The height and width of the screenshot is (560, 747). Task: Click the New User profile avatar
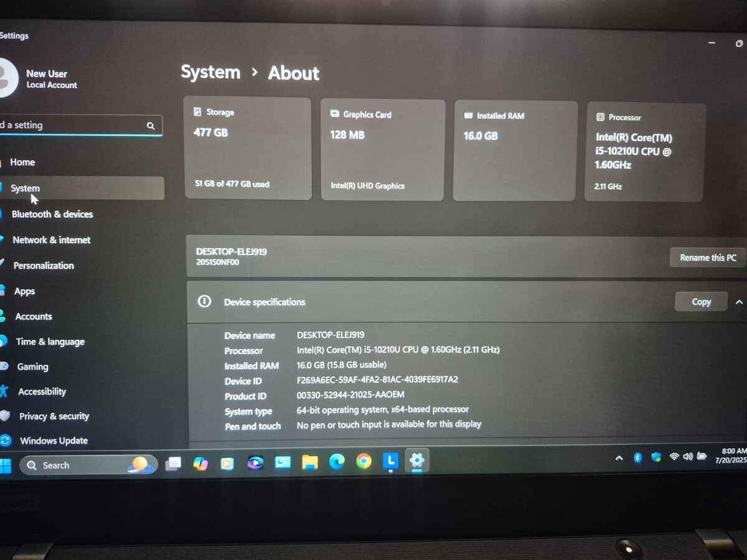pos(6,78)
